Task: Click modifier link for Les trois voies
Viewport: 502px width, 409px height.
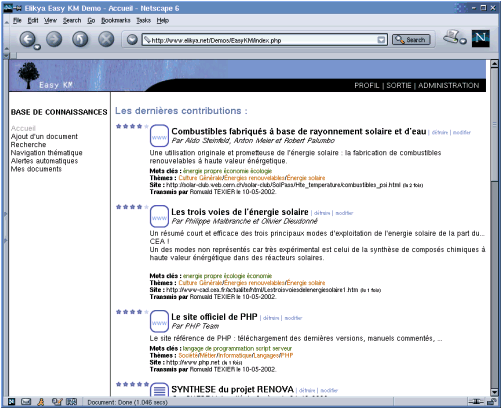Action: click(x=344, y=213)
